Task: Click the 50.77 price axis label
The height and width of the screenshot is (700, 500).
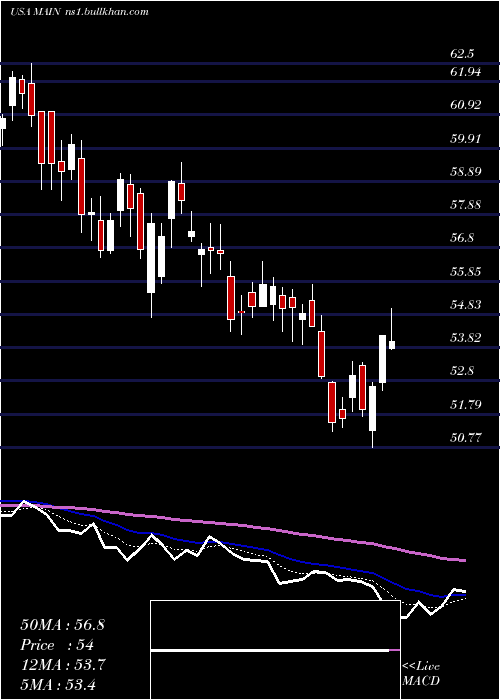Action: pyautogui.click(x=466, y=438)
